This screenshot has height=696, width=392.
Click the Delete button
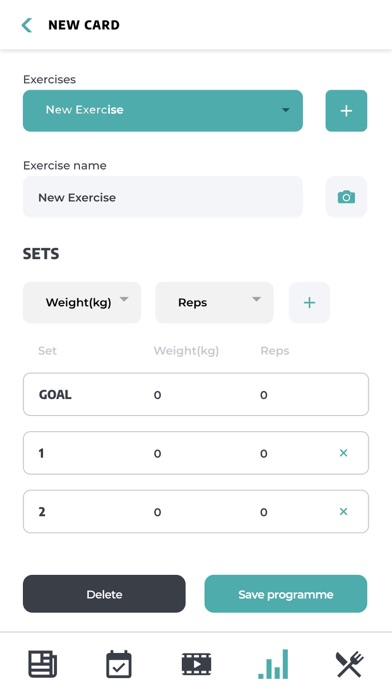click(x=104, y=594)
